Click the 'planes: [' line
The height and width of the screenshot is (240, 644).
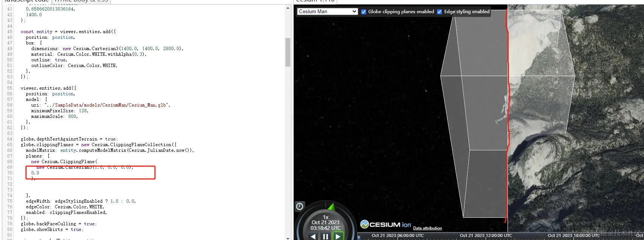38,156
